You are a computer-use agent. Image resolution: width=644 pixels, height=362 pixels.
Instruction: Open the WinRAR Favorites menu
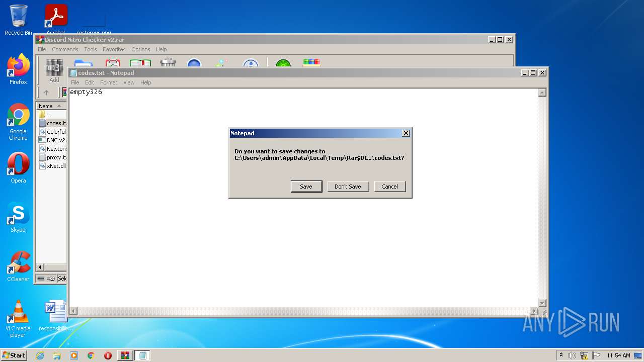[114, 49]
